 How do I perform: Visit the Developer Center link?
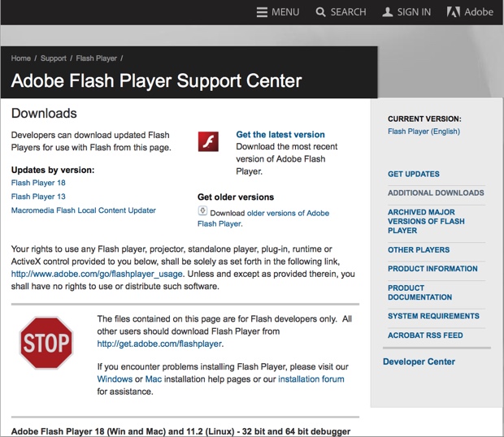(x=419, y=361)
